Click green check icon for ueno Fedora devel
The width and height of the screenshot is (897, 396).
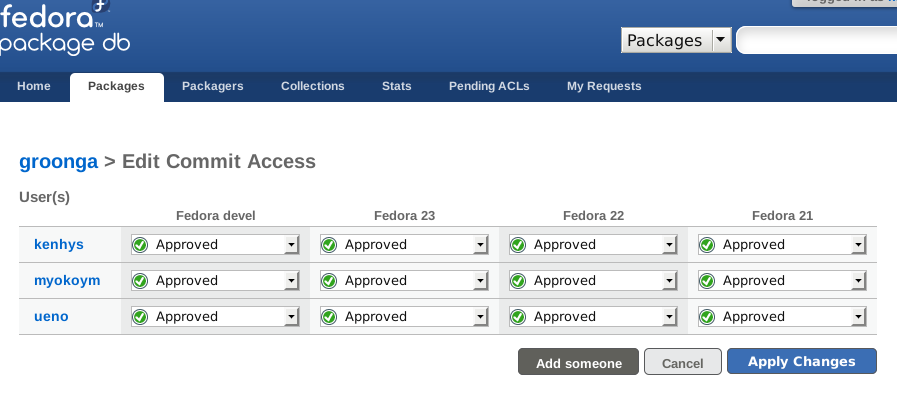click(140, 317)
